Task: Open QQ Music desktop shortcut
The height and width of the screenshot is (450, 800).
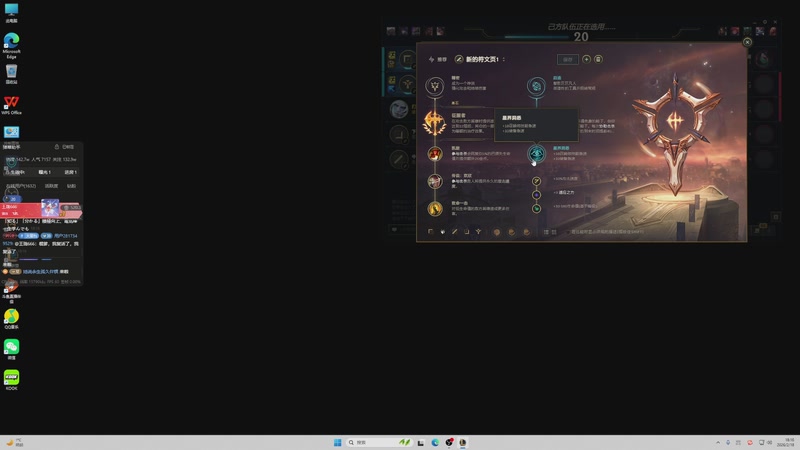Action: point(11,319)
